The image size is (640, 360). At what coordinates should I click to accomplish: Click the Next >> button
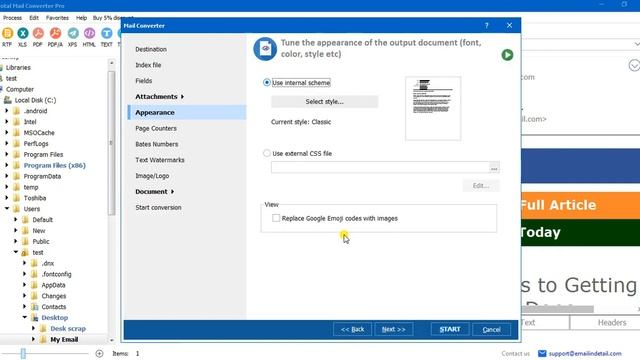click(x=393, y=329)
